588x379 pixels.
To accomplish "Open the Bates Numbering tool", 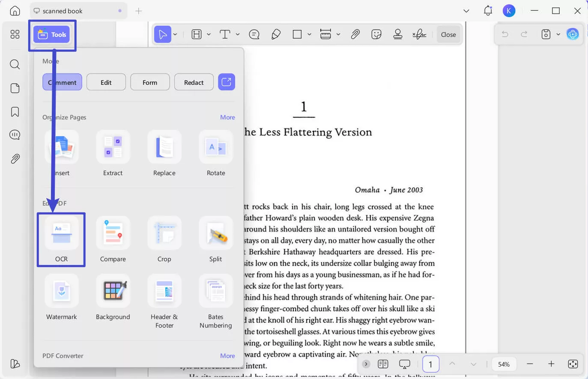I will coord(216,292).
